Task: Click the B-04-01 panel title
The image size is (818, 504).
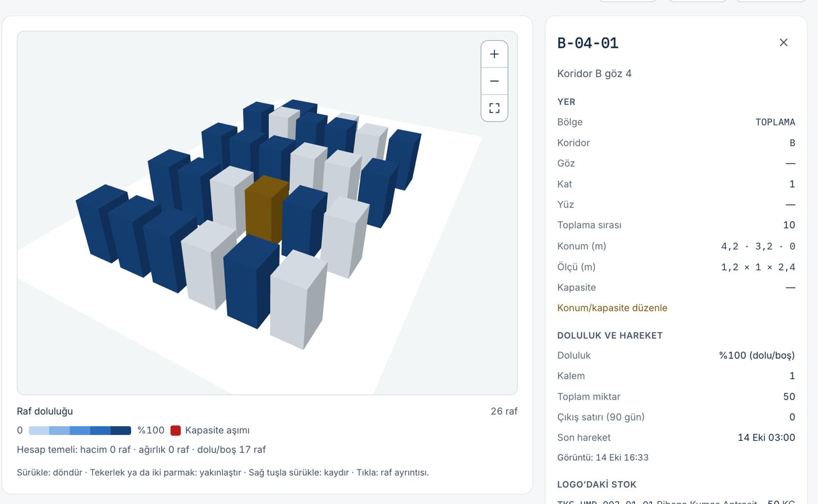Action: (x=588, y=43)
